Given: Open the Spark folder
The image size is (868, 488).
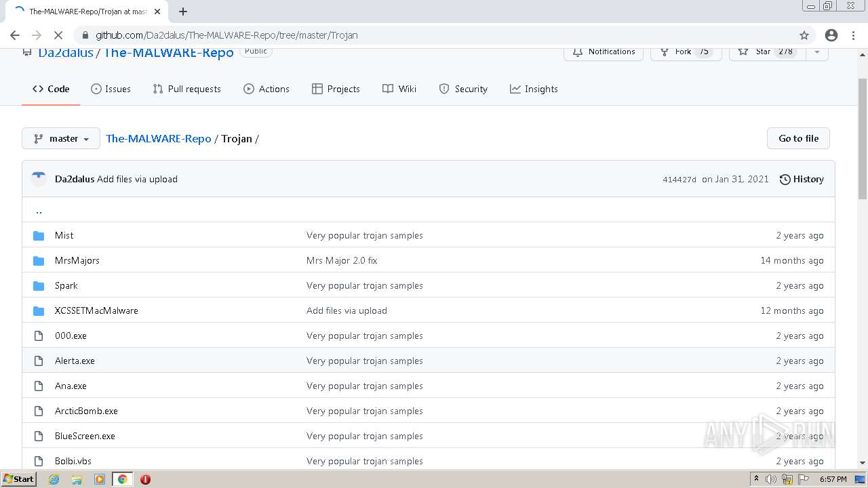Looking at the screenshot, I should tap(66, 286).
